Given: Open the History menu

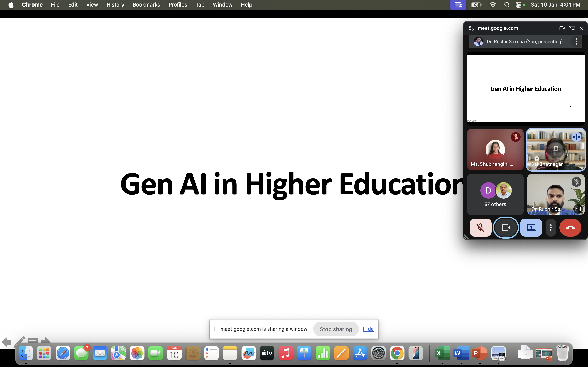Looking at the screenshot, I should click(115, 5).
